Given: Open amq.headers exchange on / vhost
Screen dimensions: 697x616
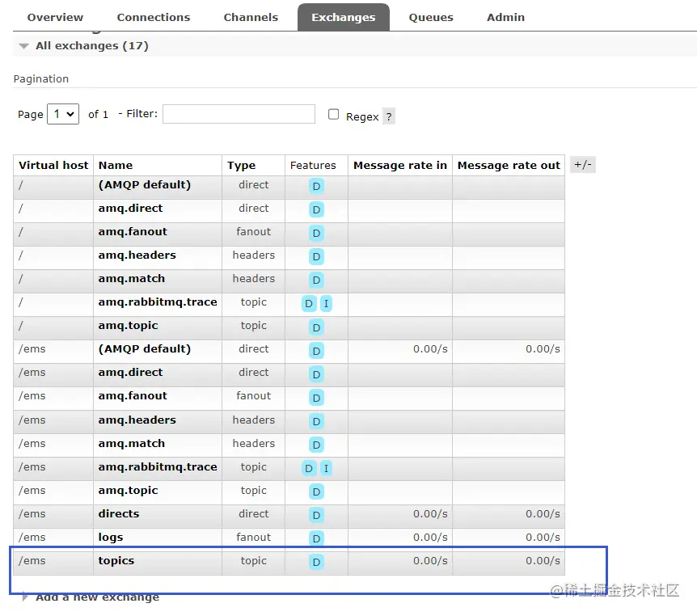Looking at the screenshot, I should [x=137, y=255].
